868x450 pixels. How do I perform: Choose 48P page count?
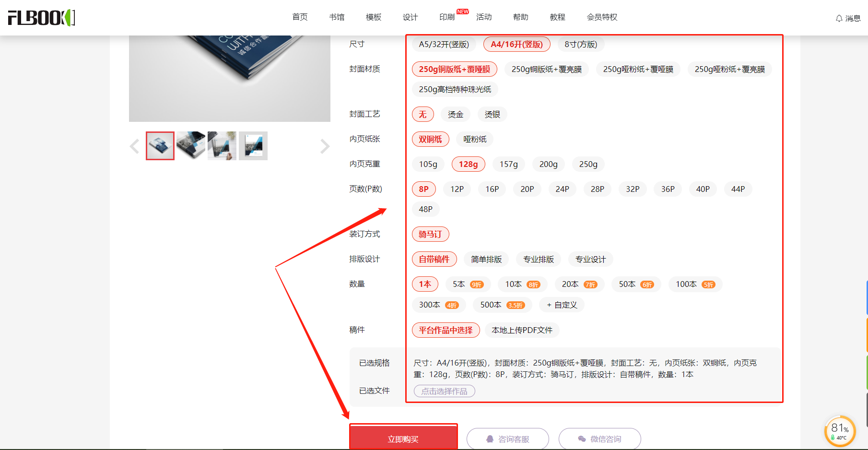coord(426,209)
